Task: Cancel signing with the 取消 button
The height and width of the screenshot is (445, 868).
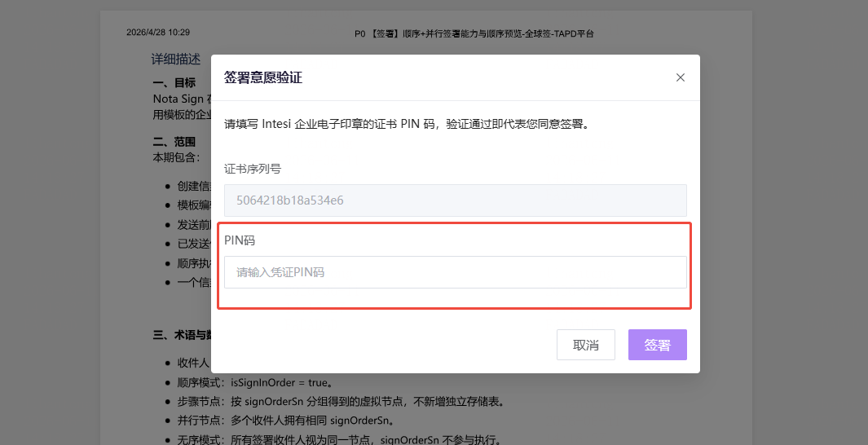Action: click(586, 345)
